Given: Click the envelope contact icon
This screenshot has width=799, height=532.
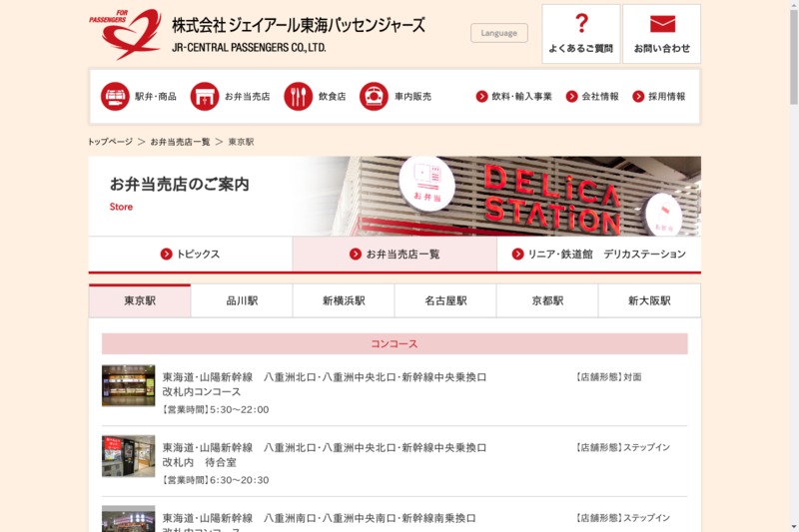Looking at the screenshot, I should [x=662, y=24].
